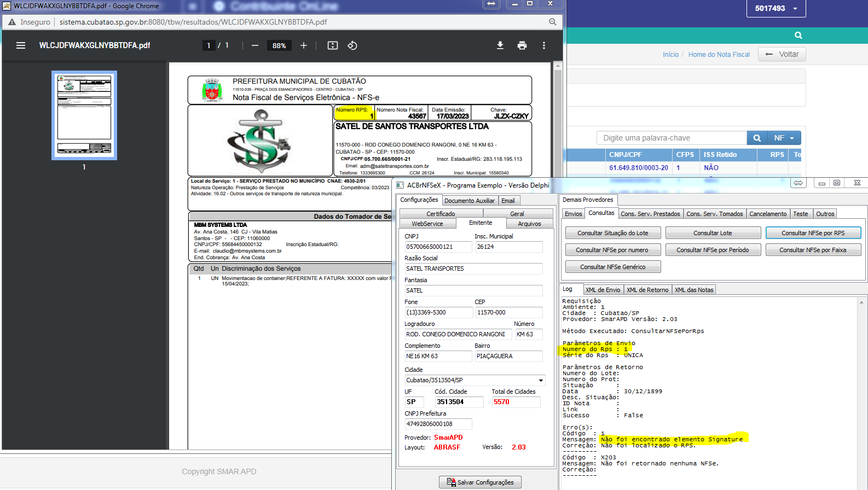Zoom in the PDF with plus icon

click(304, 45)
